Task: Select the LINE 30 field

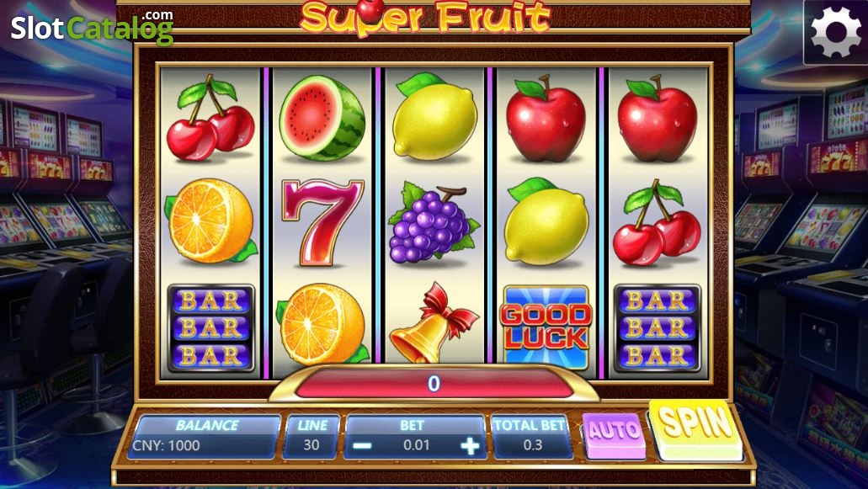Action: 312,437
